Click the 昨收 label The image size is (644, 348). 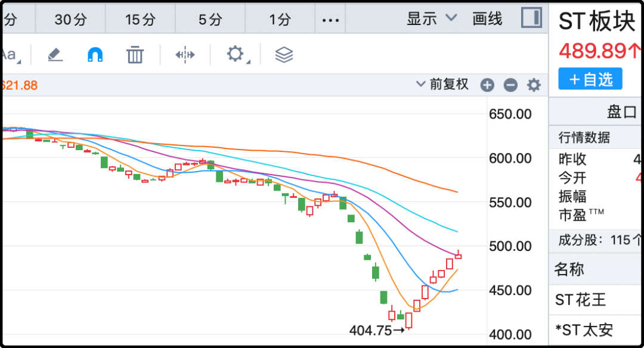[x=572, y=159]
